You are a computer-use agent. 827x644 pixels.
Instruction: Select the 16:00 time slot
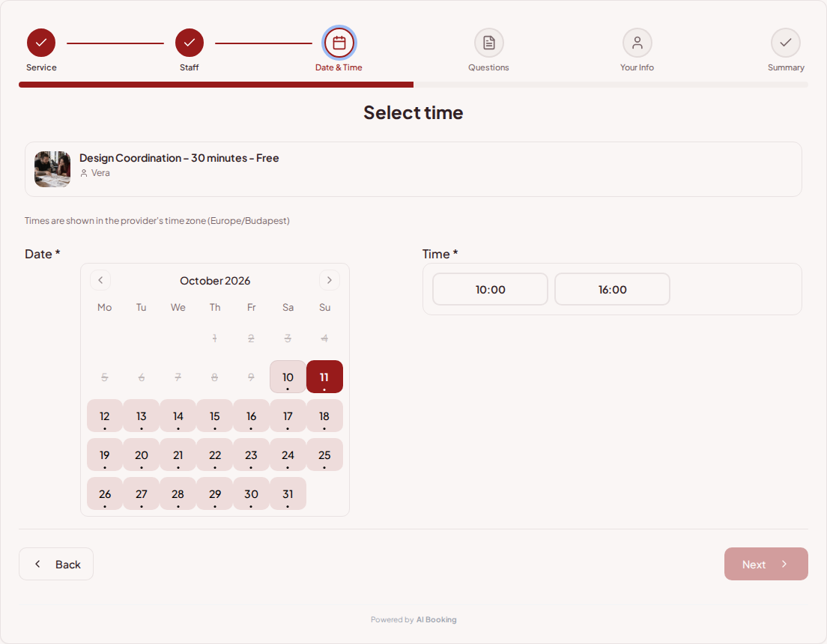612,289
